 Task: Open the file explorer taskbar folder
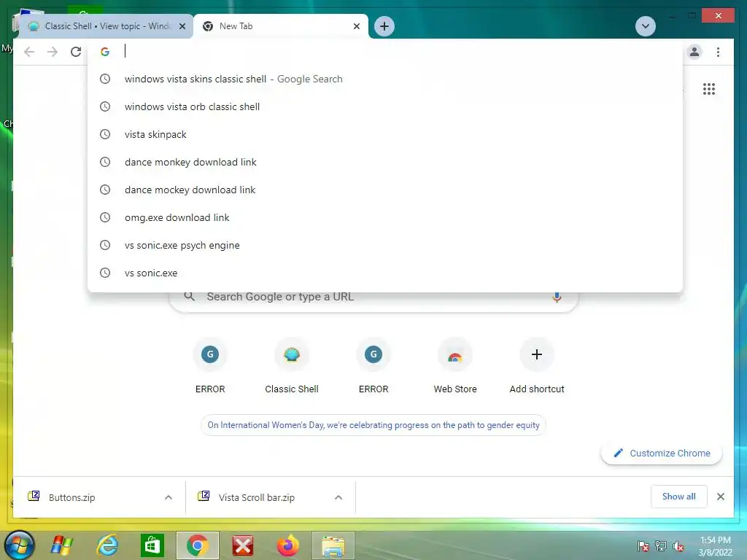pos(333,545)
